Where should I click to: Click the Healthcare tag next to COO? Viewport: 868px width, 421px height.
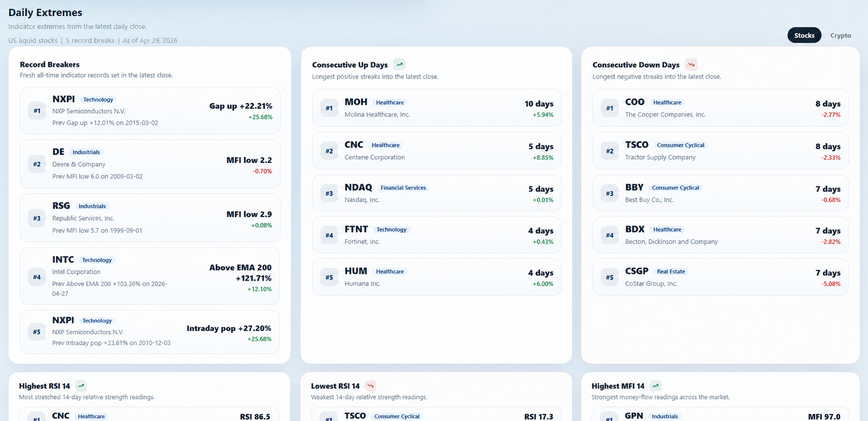tap(667, 103)
